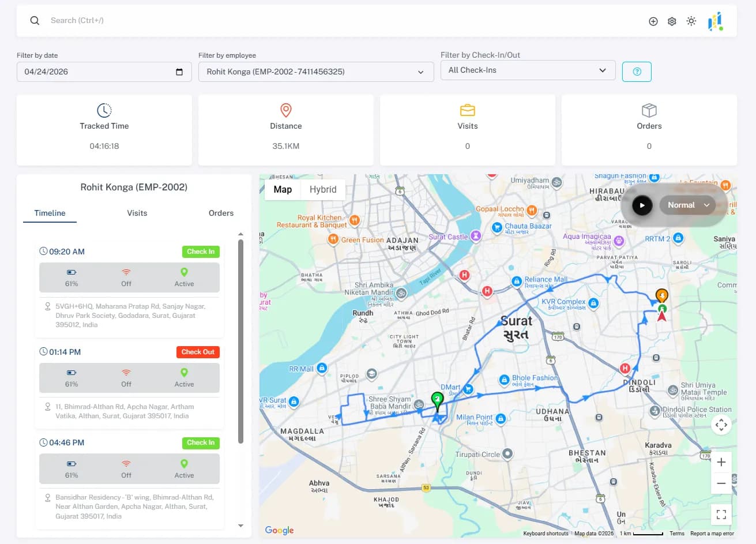Screen dimensions: 756x544
Task: Zoom in on the map
Action: click(721, 462)
